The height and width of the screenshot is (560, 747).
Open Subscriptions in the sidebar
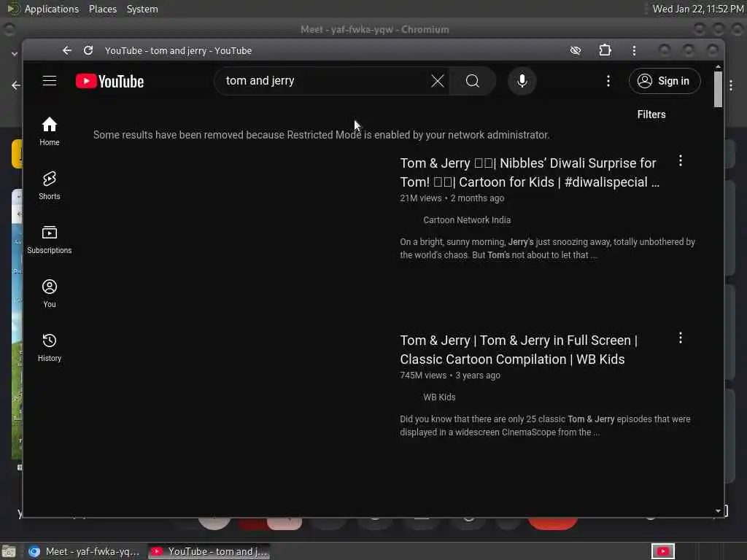pos(50,239)
